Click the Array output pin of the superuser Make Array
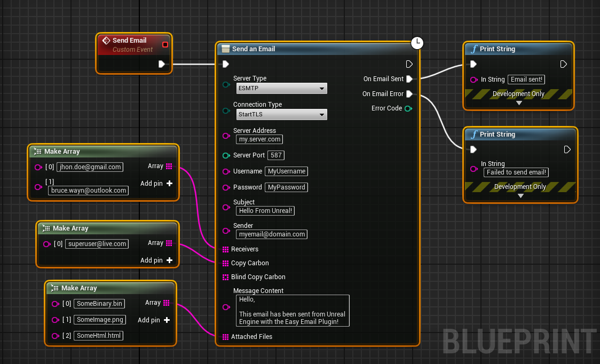Screen dimensions: 600x364 coord(169,243)
